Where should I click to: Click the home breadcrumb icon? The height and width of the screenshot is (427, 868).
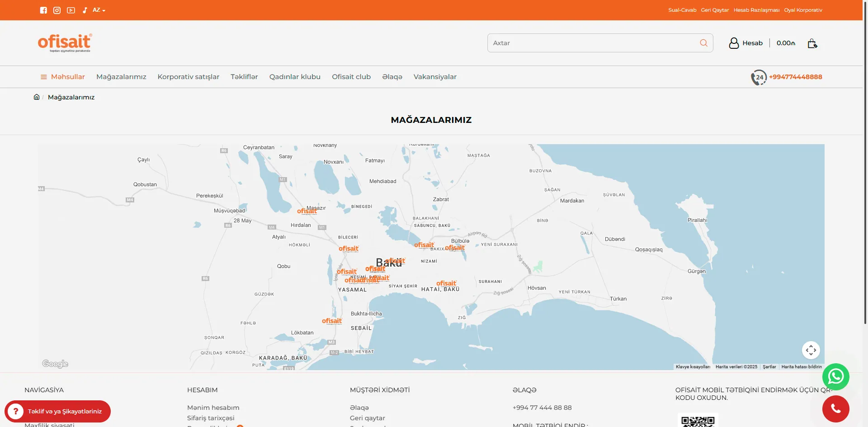37,97
